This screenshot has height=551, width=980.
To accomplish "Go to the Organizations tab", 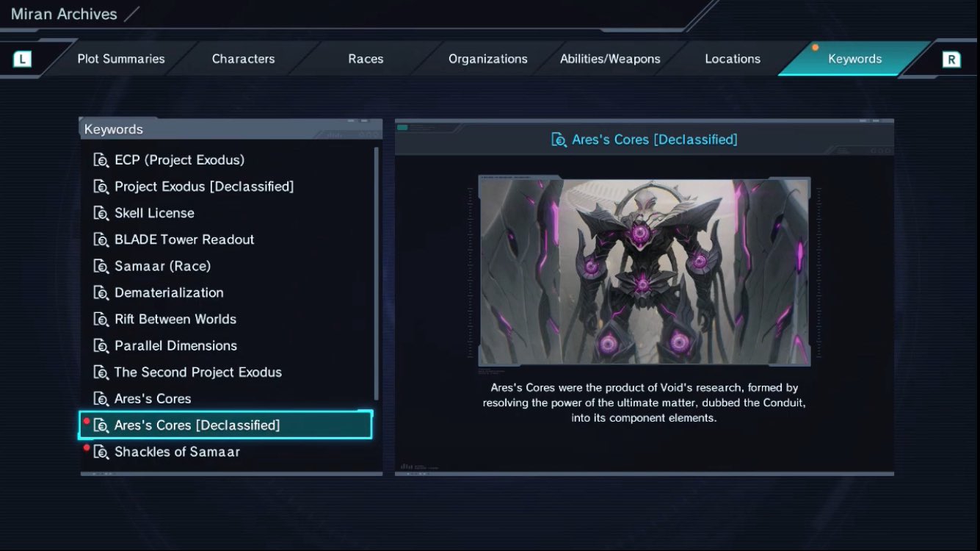I will click(488, 59).
